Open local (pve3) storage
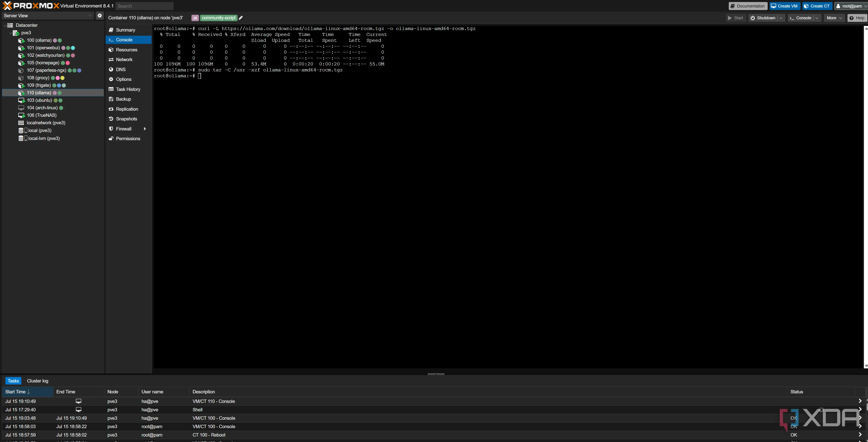This screenshot has height=442, width=868. click(x=40, y=130)
